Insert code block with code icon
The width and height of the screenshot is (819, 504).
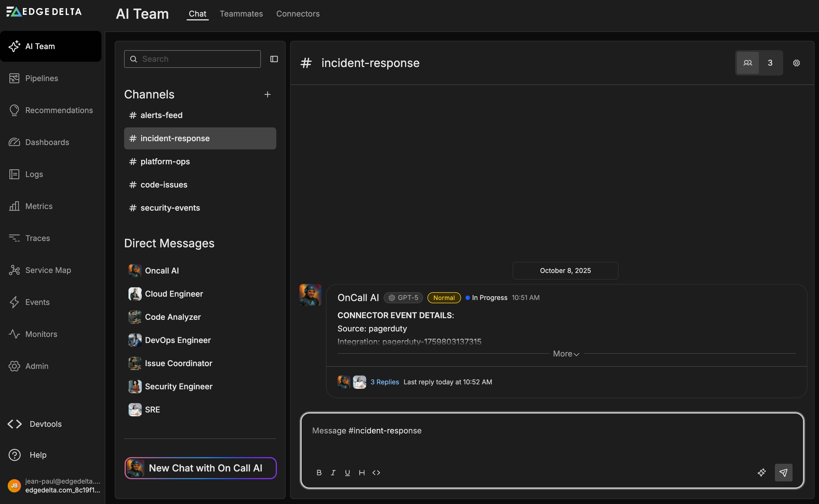click(376, 473)
